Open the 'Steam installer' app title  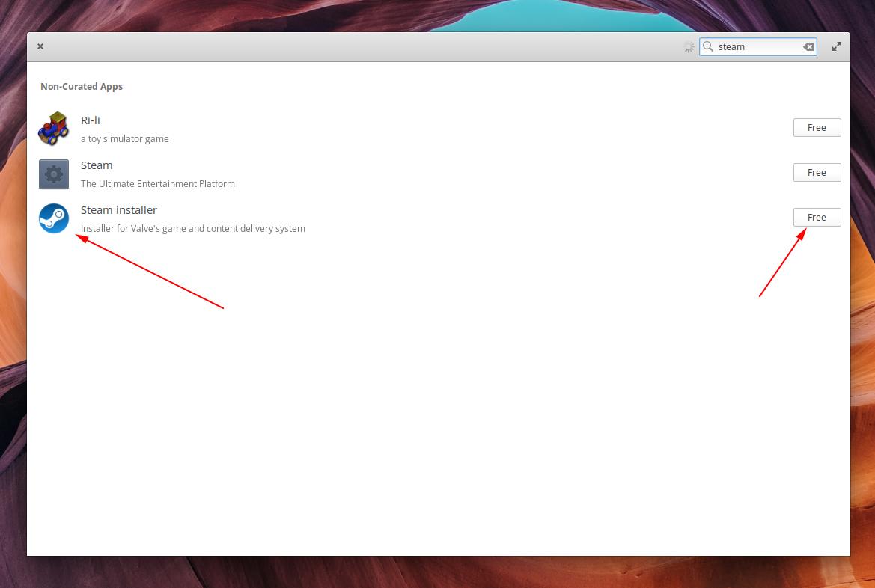[119, 210]
